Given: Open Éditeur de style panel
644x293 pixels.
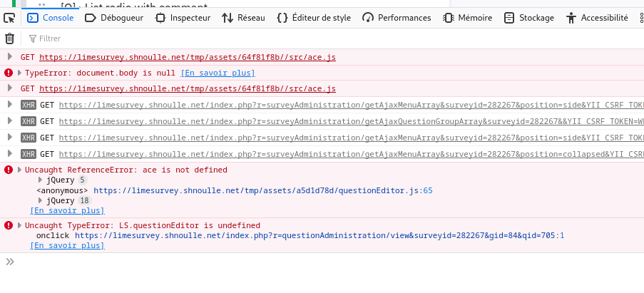Looking at the screenshot, I should coord(314,18).
